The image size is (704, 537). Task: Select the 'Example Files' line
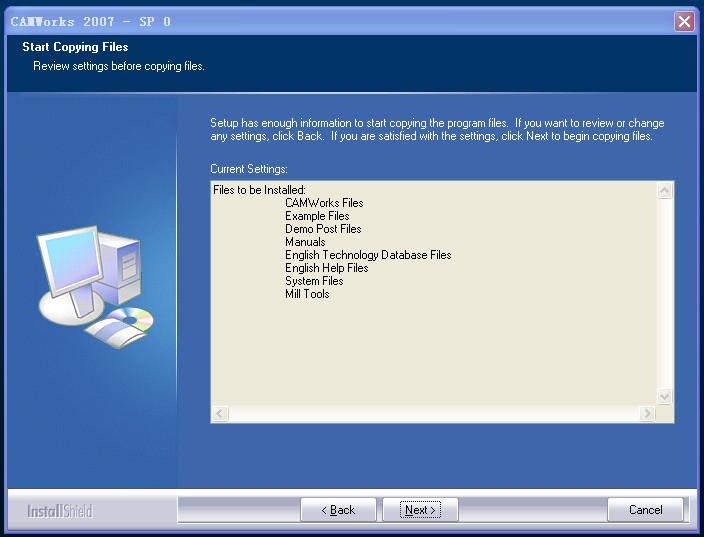click(317, 216)
